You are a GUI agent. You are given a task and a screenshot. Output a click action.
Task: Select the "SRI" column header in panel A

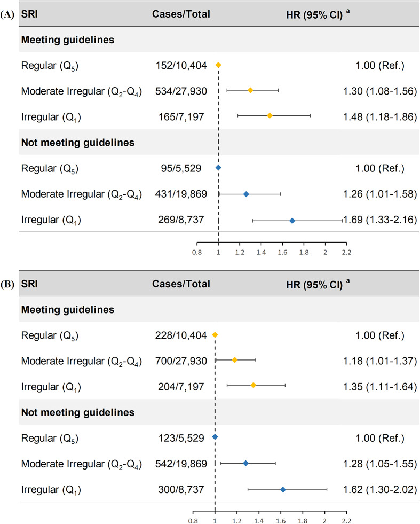pos(29,14)
